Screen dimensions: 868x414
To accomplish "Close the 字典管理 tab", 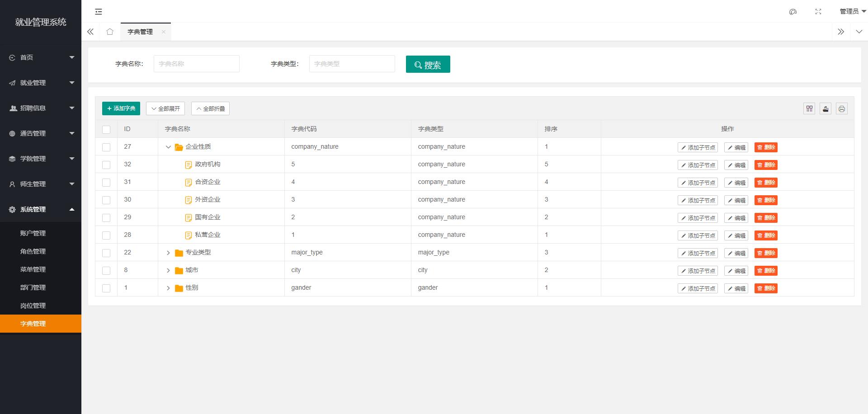I will (x=164, y=32).
